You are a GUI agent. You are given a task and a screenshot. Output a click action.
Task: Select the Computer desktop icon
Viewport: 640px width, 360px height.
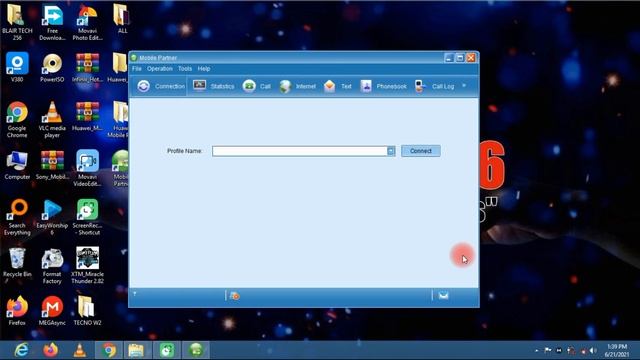point(17,165)
